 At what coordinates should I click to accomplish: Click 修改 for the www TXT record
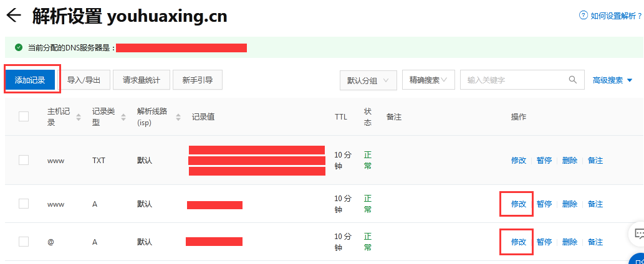(x=518, y=161)
